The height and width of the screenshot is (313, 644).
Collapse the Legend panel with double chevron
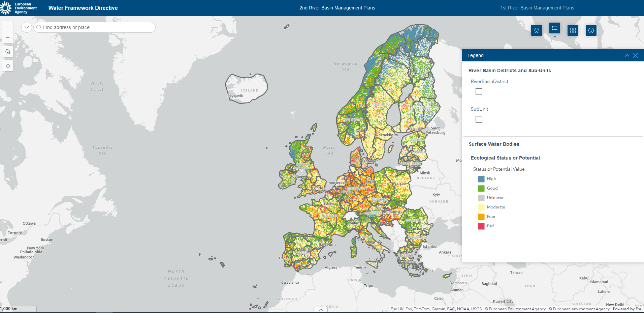point(627,55)
